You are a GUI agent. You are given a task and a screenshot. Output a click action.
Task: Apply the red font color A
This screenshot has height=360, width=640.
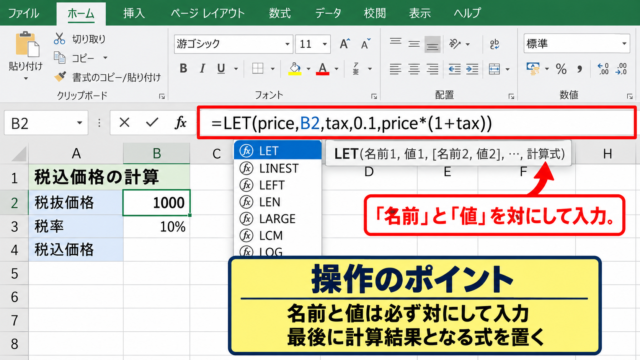(x=323, y=69)
